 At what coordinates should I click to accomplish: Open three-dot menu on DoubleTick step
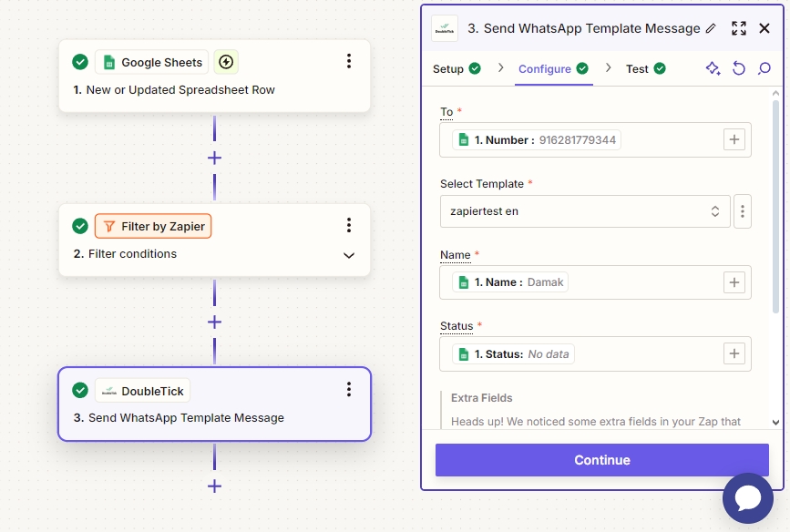[349, 390]
